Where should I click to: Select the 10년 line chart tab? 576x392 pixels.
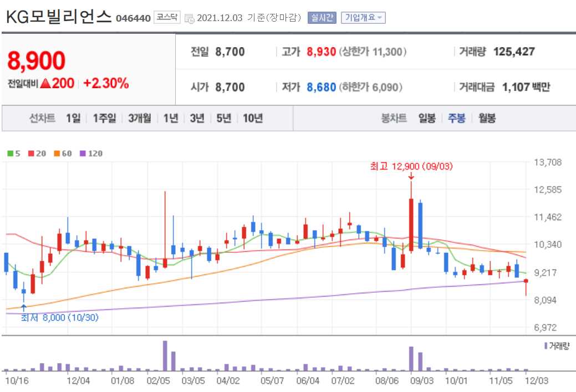pos(252,118)
